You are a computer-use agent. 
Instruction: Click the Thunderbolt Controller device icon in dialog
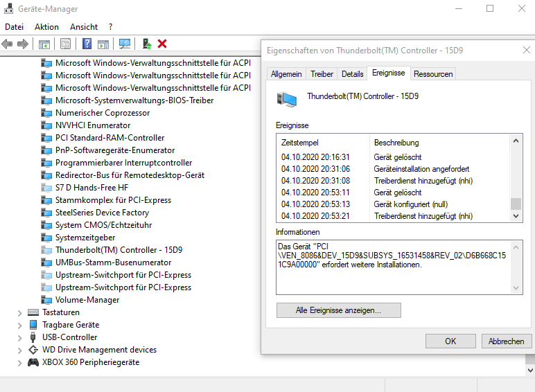[287, 99]
